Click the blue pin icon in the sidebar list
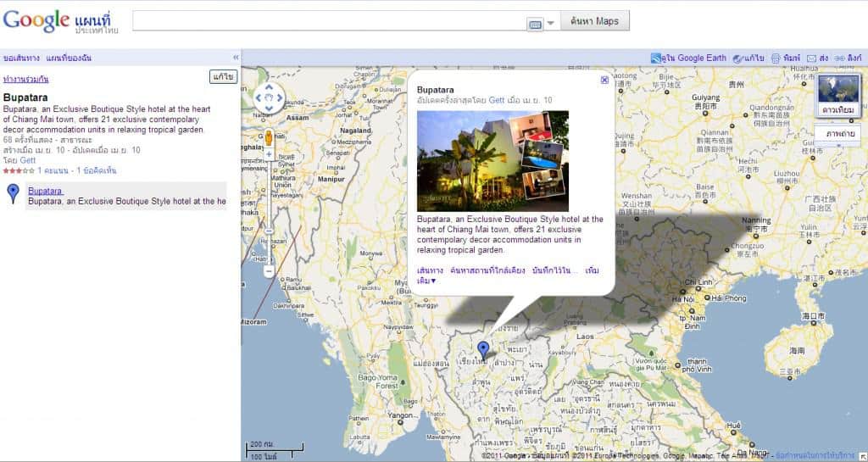868x462 pixels. pos(13,193)
